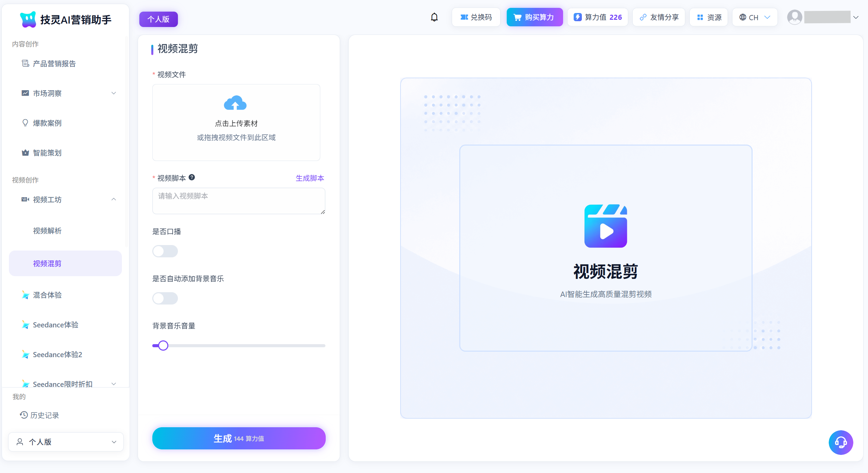The height and width of the screenshot is (473, 868).
Task: Toggle the 是否口播 switch
Action: click(165, 251)
